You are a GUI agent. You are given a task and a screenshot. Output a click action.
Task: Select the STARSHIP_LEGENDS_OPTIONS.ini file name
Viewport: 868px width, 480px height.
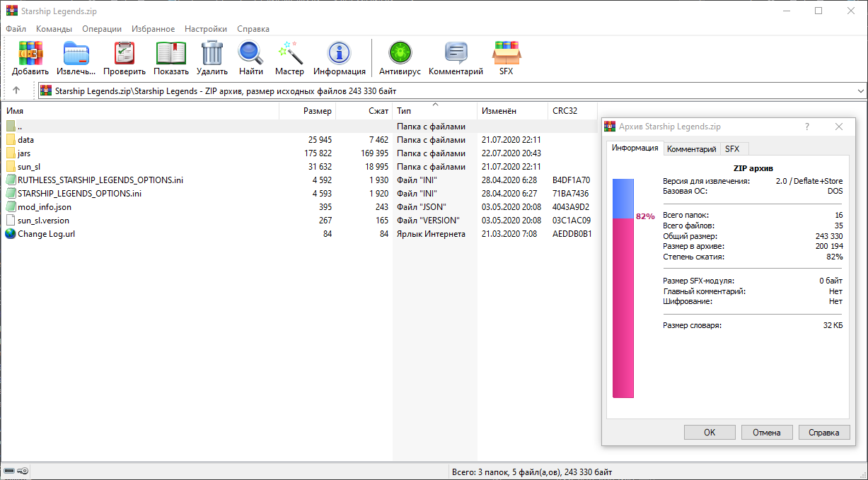click(x=79, y=194)
